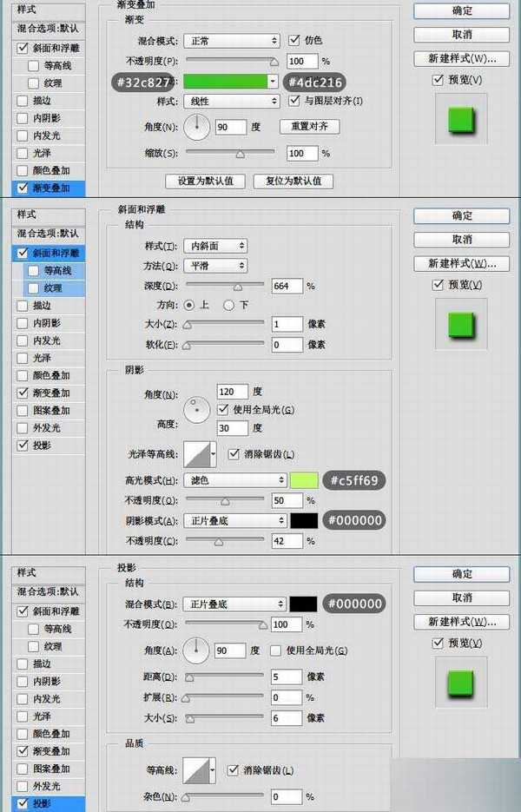
Task: Open the 滤色 highlight mode dropdown
Action: (x=234, y=480)
